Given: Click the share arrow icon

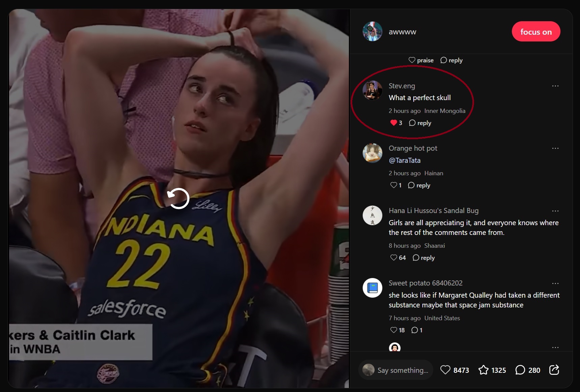Looking at the screenshot, I should tap(554, 370).
